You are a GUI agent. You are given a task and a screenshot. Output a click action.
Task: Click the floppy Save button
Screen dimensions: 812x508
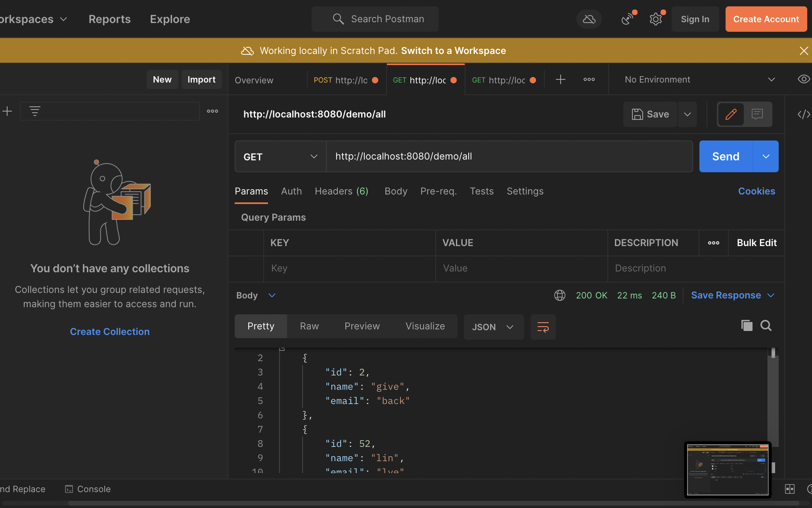tap(650, 114)
